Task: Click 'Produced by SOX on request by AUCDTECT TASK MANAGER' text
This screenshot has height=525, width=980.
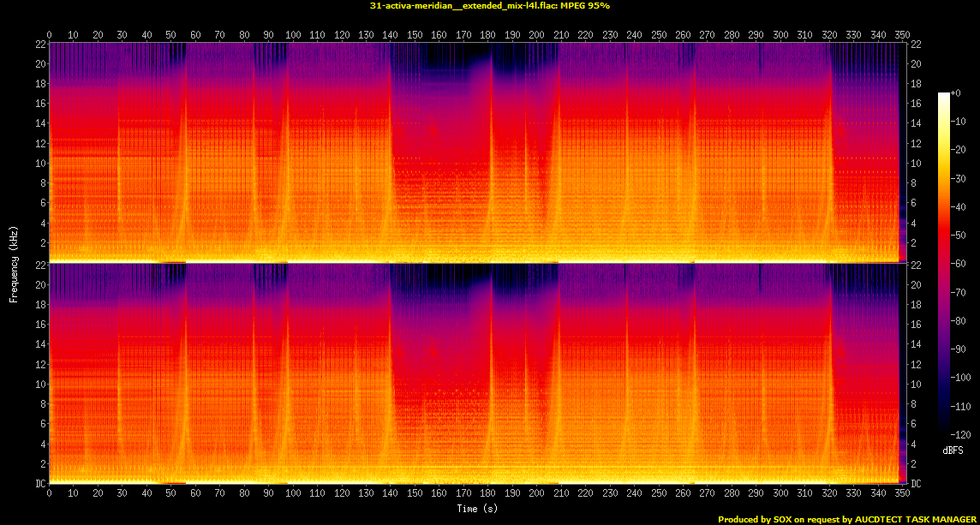Action: click(x=847, y=519)
